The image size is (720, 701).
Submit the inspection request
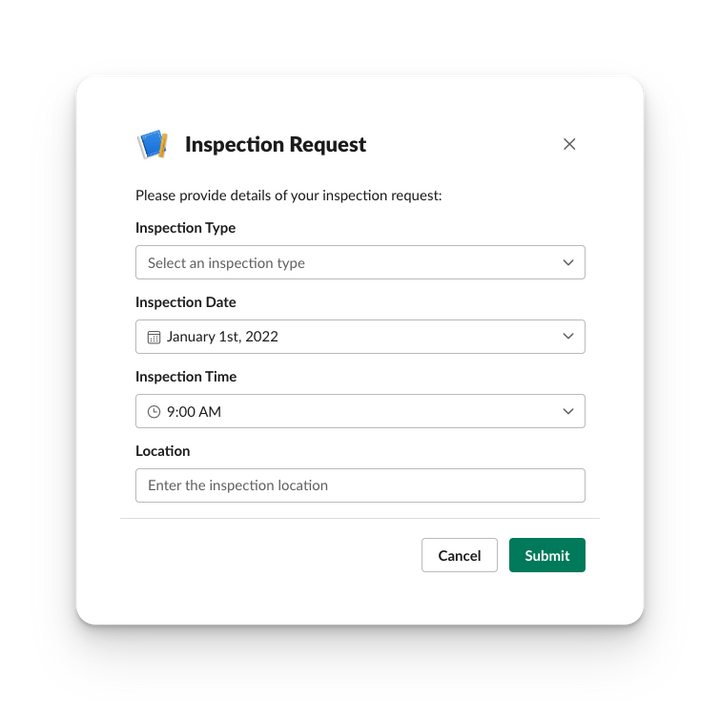coord(547,556)
